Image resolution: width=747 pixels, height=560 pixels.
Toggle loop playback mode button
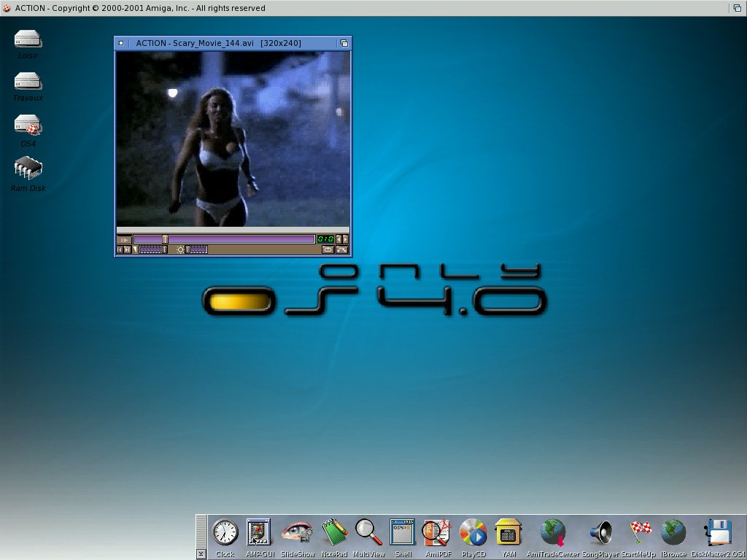(328, 249)
